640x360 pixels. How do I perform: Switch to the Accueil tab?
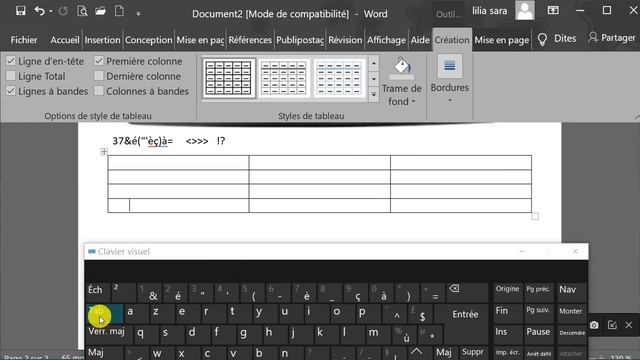point(64,40)
